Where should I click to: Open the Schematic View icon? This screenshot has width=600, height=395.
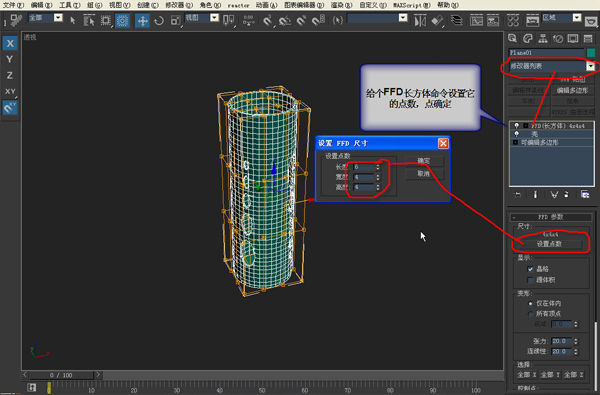coord(493,20)
